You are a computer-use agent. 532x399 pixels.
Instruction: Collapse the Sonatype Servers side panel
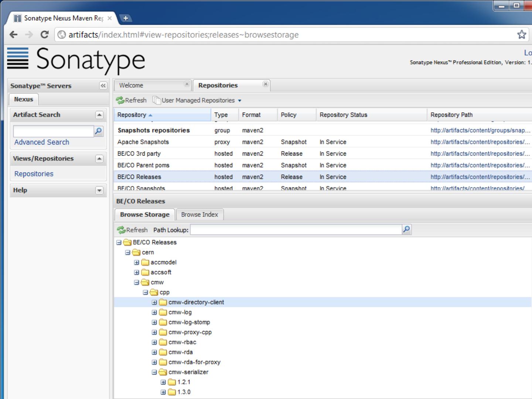(103, 86)
